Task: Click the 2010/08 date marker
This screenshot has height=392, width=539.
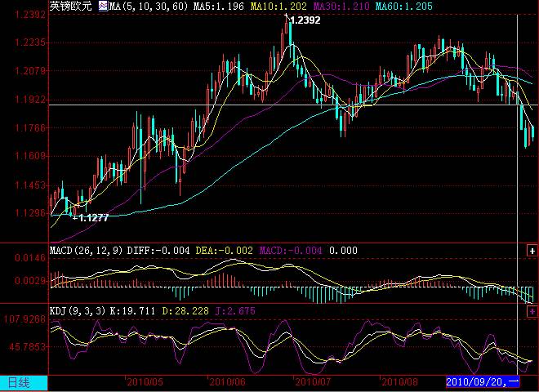Action: pyautogui.click(x=399, y=382)
